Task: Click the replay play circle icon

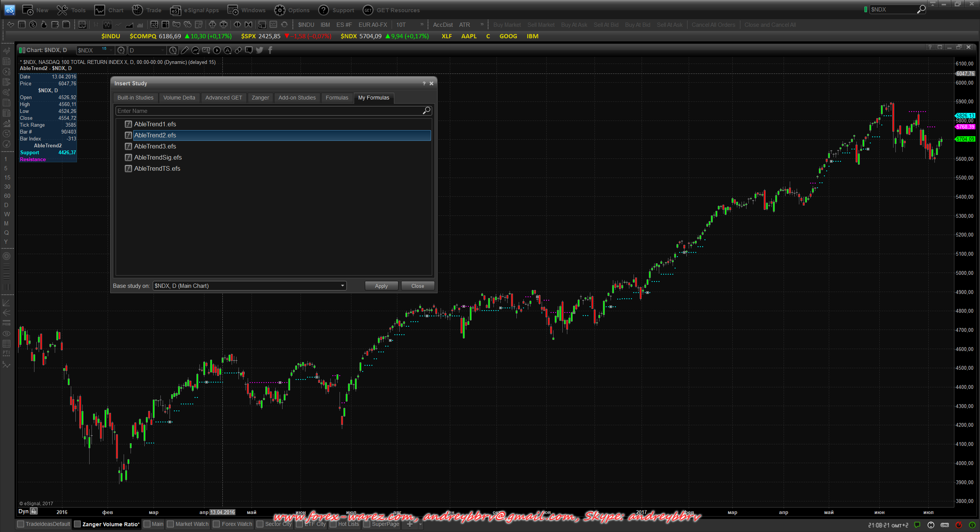Action: pyautogui.click(x=217, y=50)
